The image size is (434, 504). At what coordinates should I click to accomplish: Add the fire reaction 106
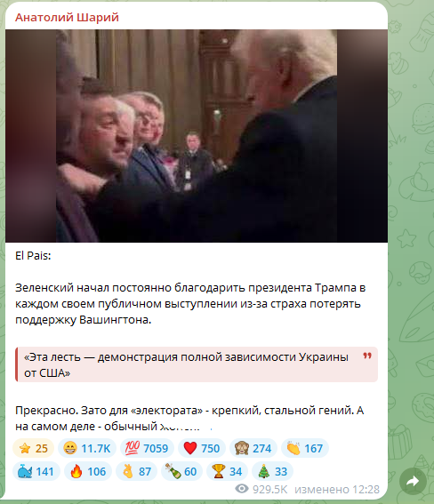point(88,471)
